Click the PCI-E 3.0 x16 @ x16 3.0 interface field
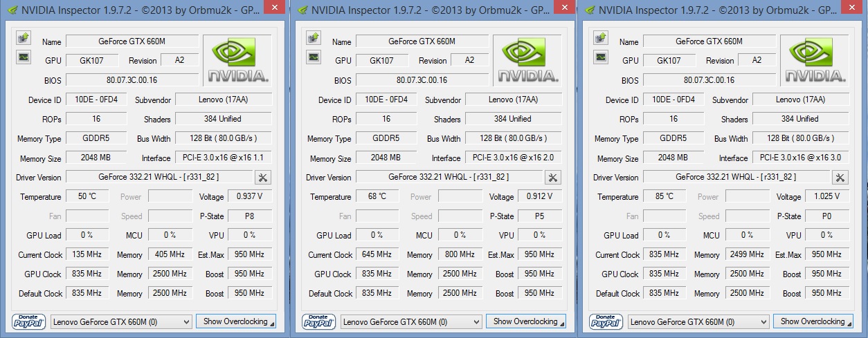 pos(801,158)
